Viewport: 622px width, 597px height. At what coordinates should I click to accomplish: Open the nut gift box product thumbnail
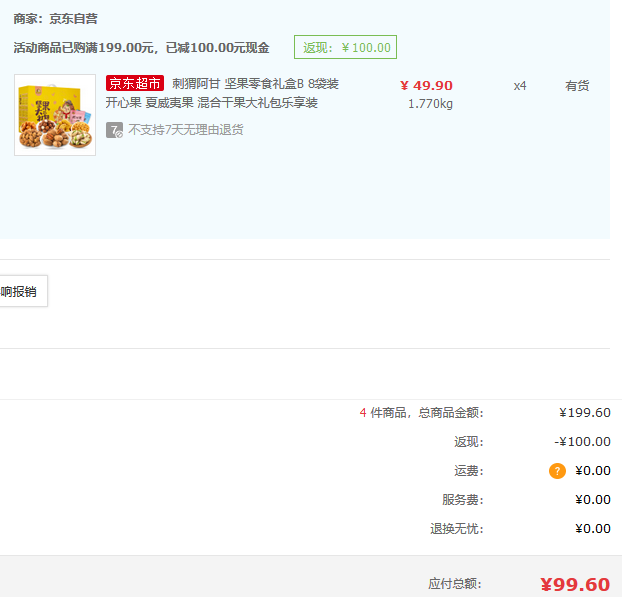[x=55, y=115]
